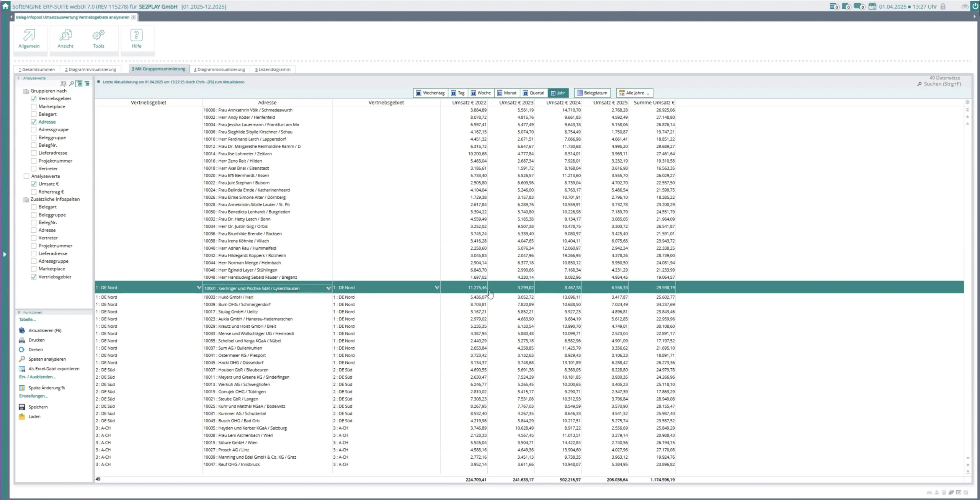Open the Tools gears icon

coord(98,36)
